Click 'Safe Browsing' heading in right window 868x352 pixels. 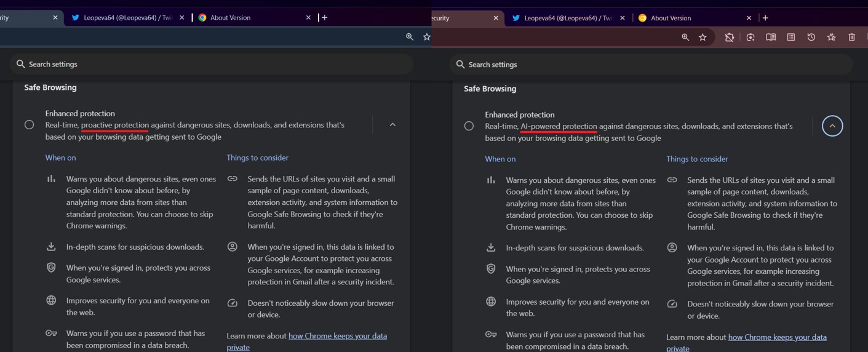[x=490, y=89]
